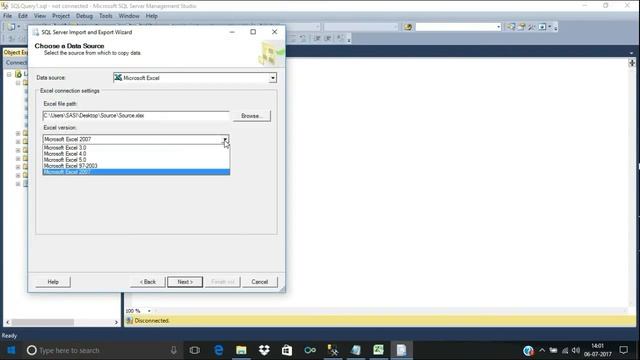Click the network icon in system tray
Viewport: 640px width, 360px height.
565,350
